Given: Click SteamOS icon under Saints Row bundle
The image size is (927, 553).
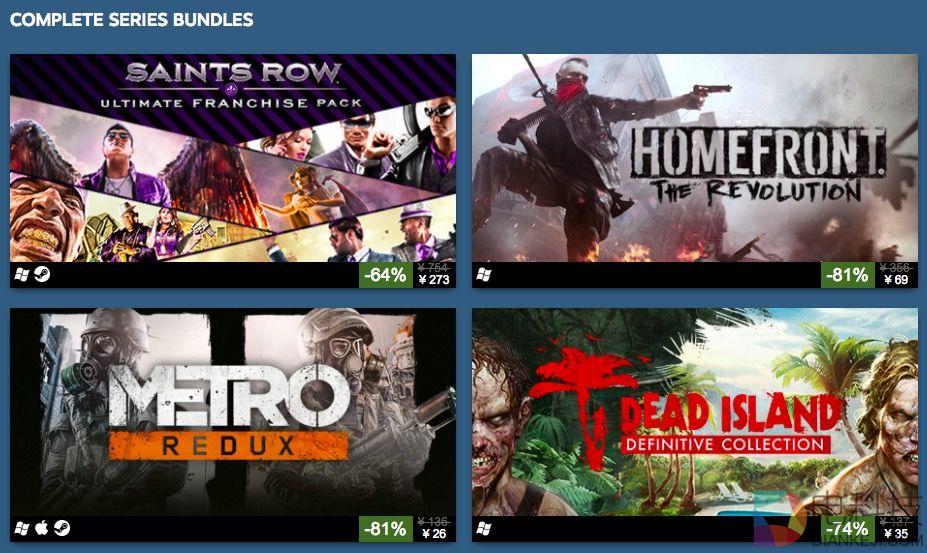Looking at the screenshot, I should point(42,274).
